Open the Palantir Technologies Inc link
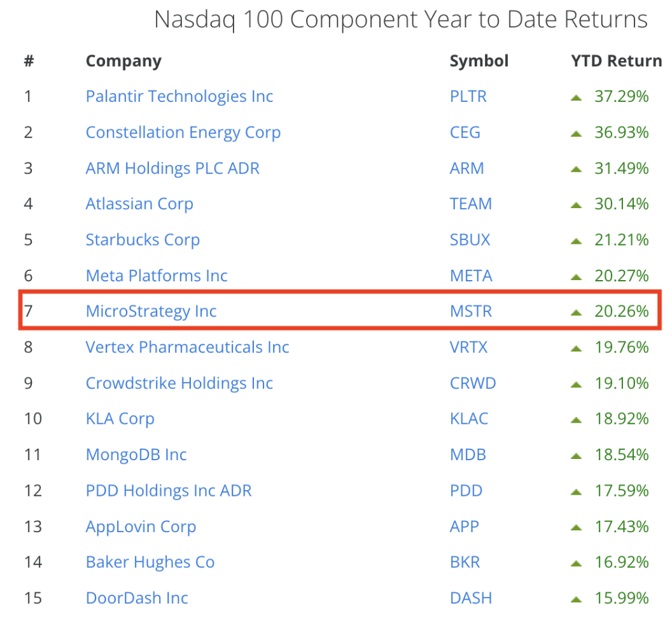The height and width of the screenshot is (620, 672). pos(179,97)
